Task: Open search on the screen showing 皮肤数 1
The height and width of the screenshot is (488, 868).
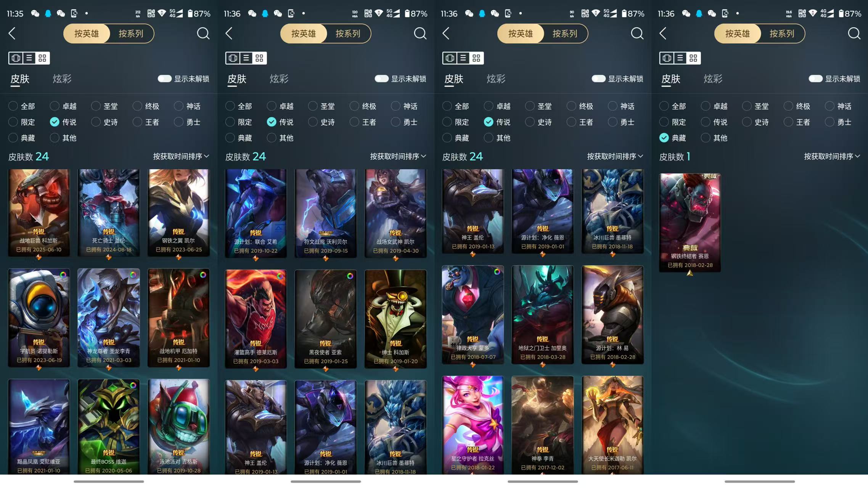Action: coord(854,34)
